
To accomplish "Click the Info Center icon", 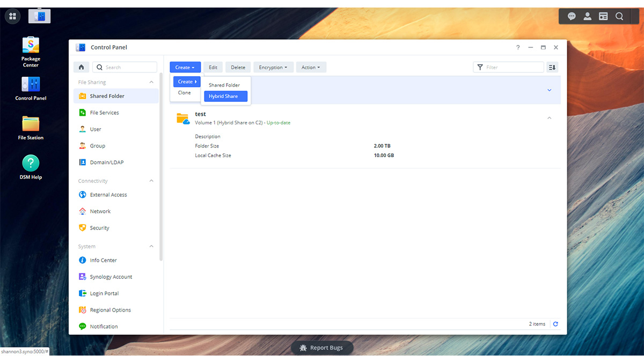I will (x=82, y=260).
